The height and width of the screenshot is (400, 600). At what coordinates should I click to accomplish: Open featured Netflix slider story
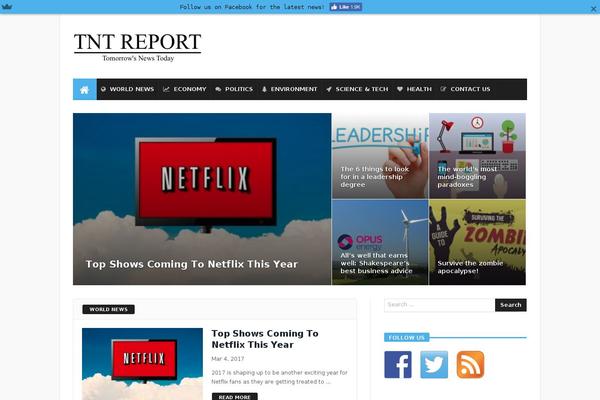pyautogui.click(x=202, y=199)
